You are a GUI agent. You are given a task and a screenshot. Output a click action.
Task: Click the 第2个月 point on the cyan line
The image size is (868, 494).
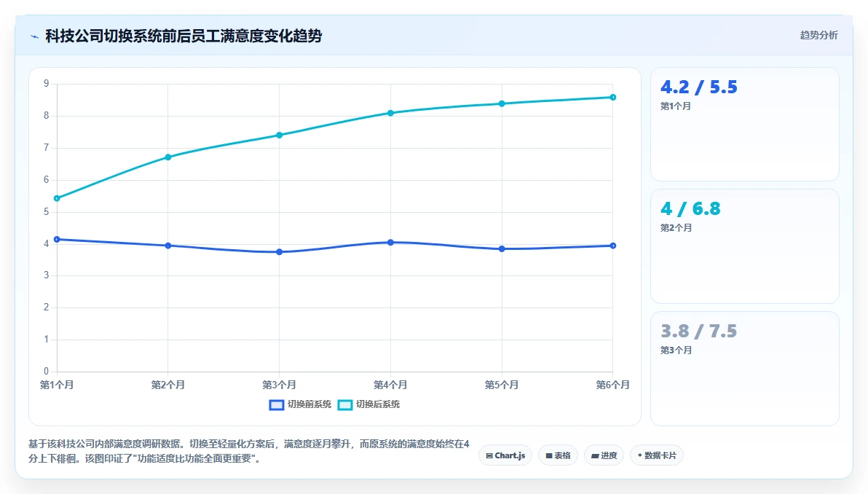pyautogui.click(x=168, y=157)
